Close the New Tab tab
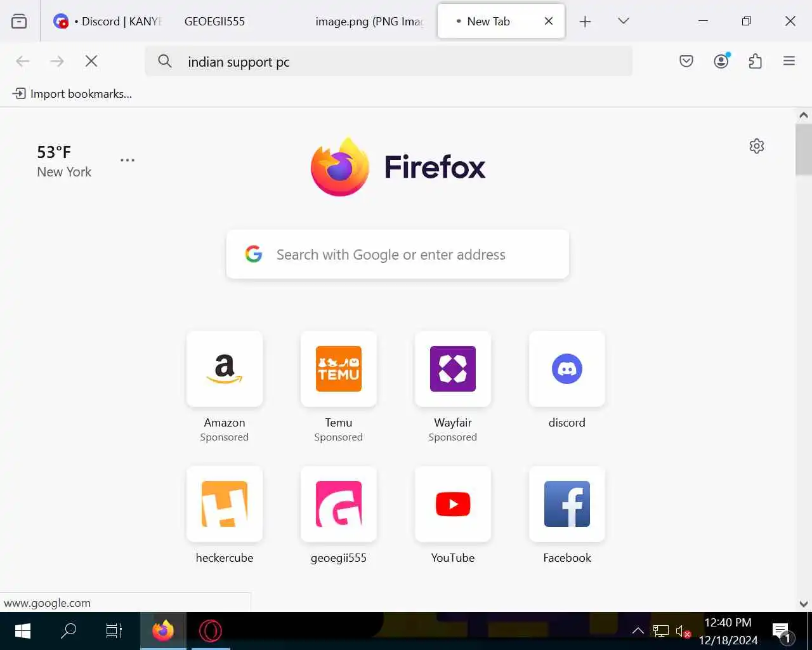The image size is (812, 650). tap(549, 21)
